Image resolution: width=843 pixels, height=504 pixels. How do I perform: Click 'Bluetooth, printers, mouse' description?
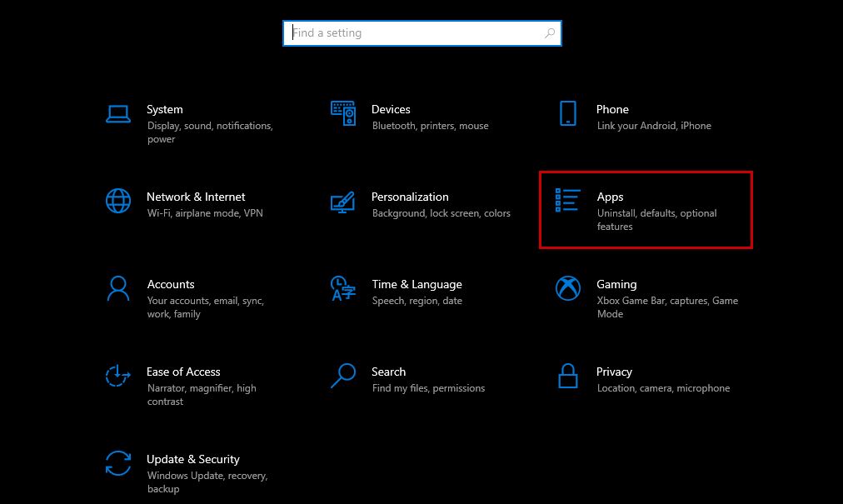[430, 126]
